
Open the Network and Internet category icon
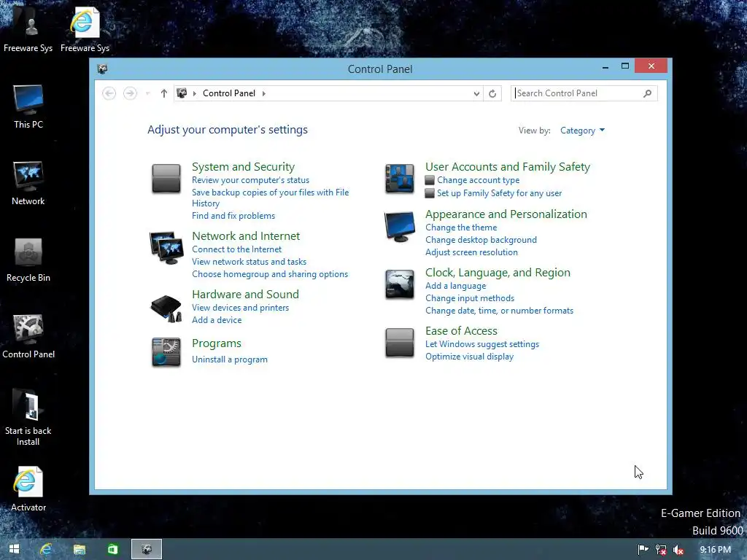coord(166,248)
